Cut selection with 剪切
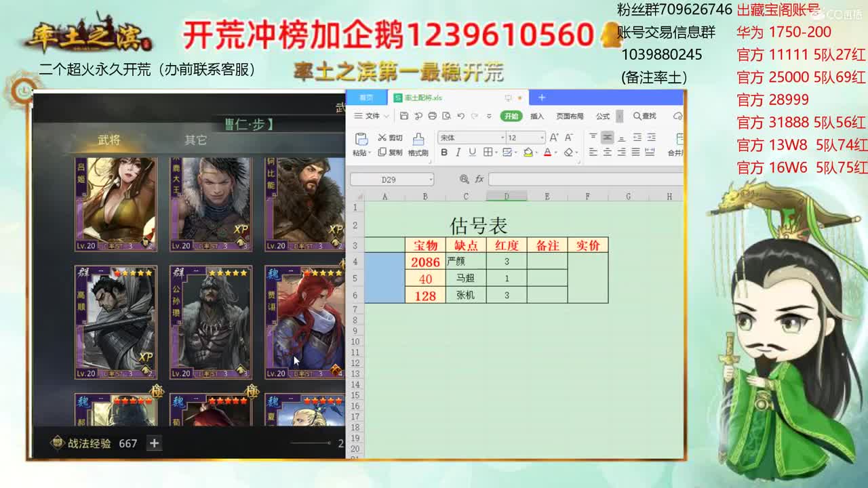This screenshot has height=488, width=868. pos(390,138)
